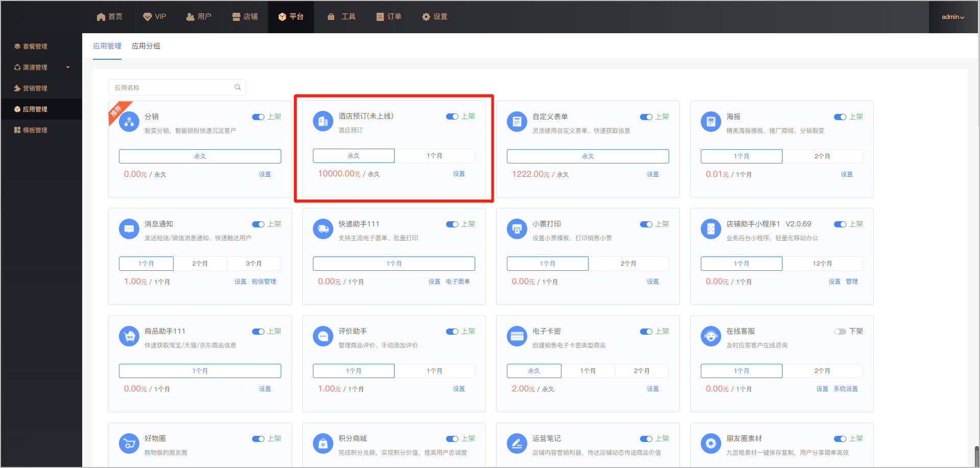Click the 快递助手111 truck icon
The width and height of the screenshot is (980, 468).
(x=323, y=229)
